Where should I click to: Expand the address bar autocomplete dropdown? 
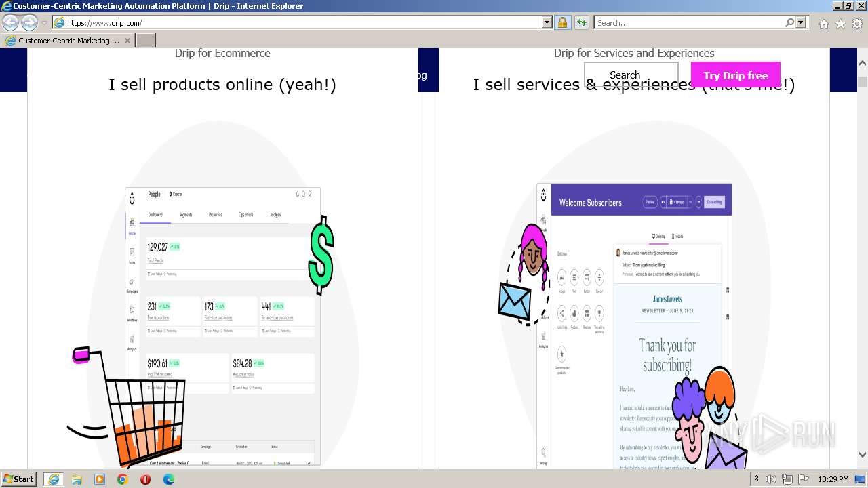pyautogui.click(x=547, y=23)
